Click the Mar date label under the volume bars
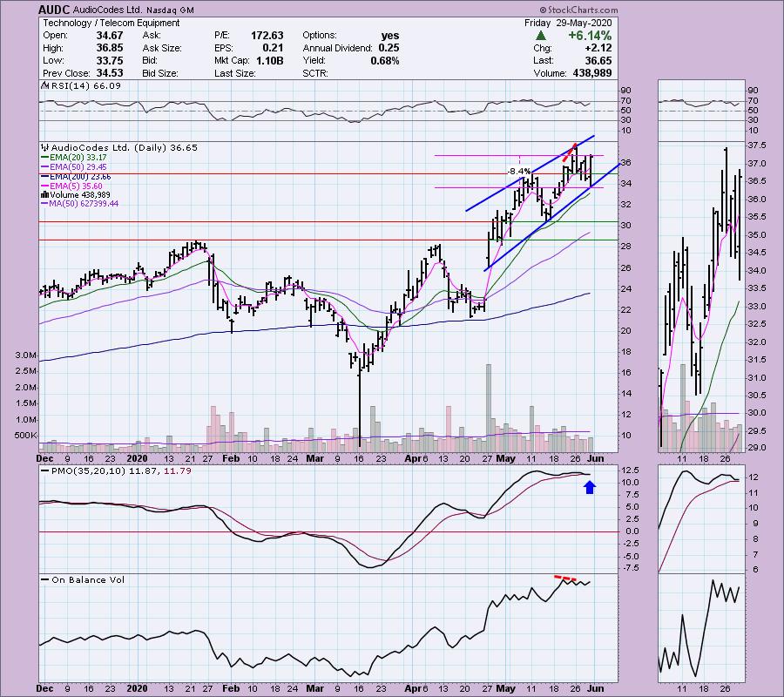The image size is (784, 697). (x=315, y=458)
